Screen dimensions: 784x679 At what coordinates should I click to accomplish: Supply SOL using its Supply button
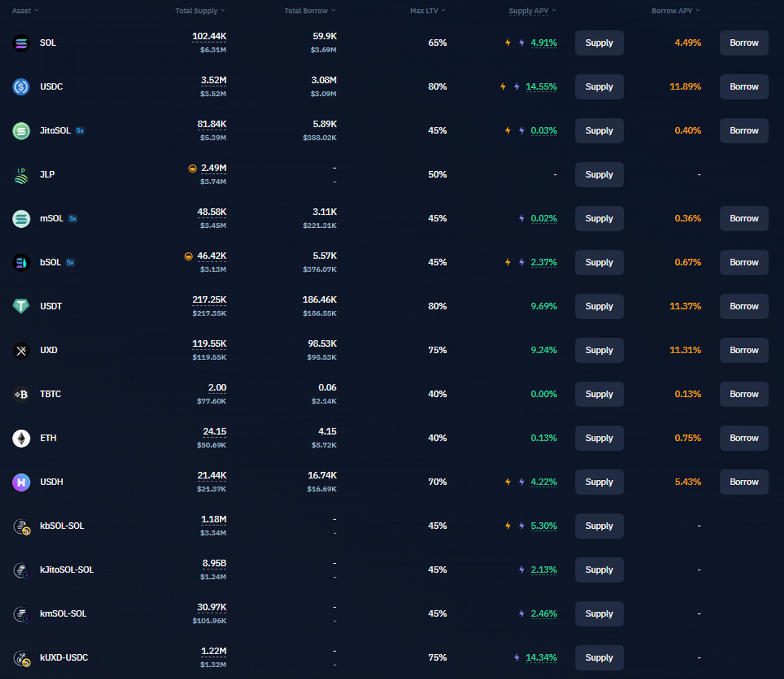pyautogui.click(x=599, y=43)
